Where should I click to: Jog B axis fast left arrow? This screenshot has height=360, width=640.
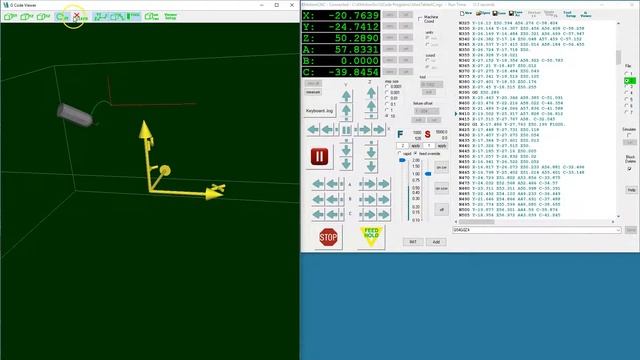318,200
